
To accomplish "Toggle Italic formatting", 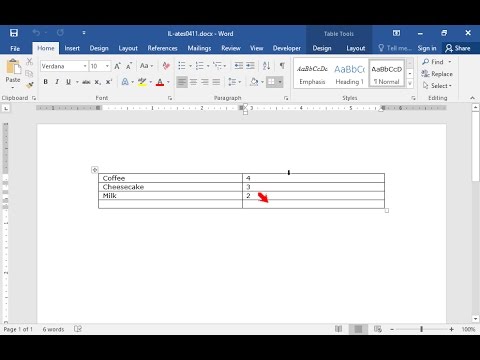I will (57, 82).
